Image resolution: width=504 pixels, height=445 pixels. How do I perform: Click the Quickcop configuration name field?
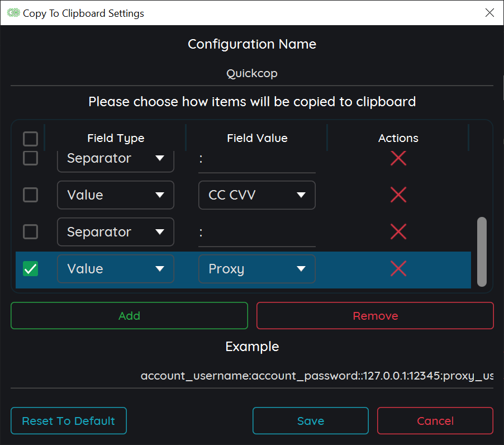tap(252, 73)
